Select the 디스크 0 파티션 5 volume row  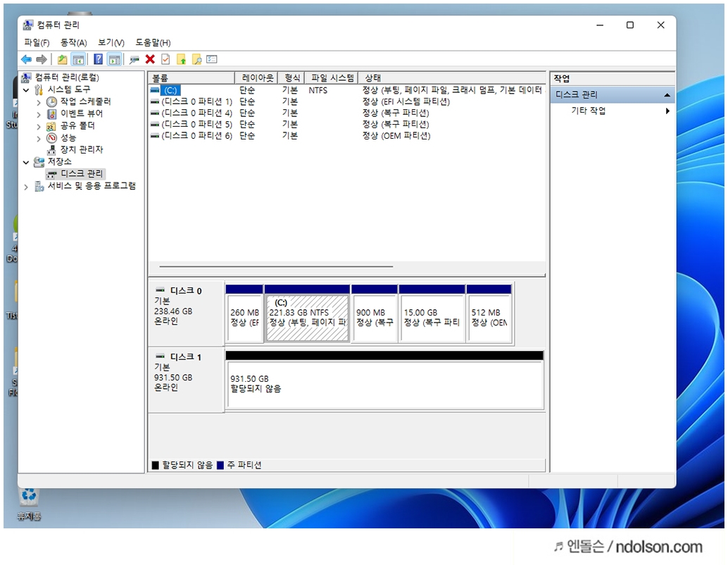346,125
